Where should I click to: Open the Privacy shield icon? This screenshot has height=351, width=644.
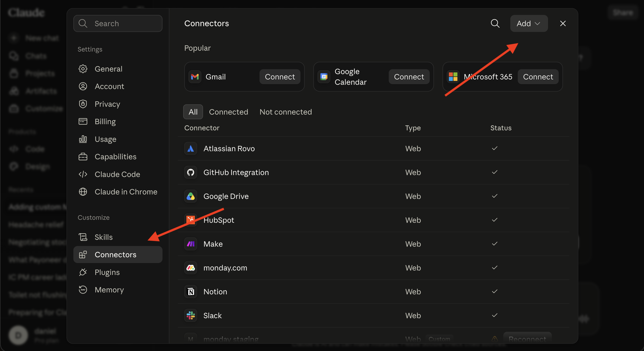[83, 104]
